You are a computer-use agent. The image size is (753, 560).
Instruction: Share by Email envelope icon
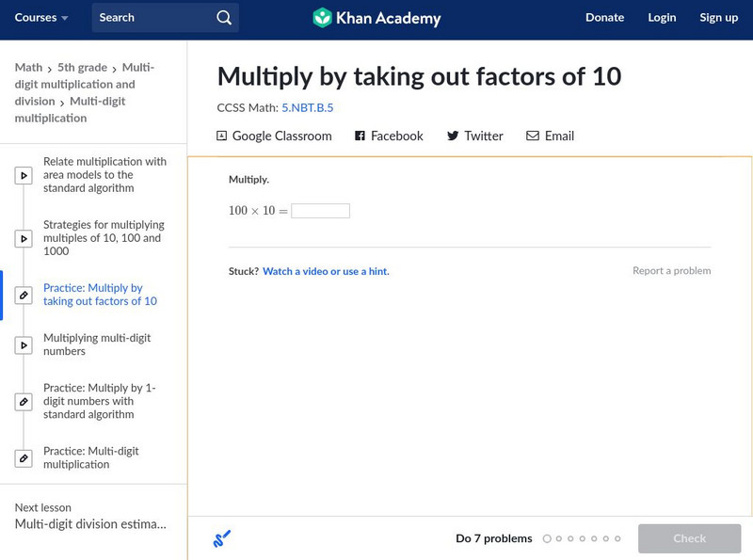533,136
